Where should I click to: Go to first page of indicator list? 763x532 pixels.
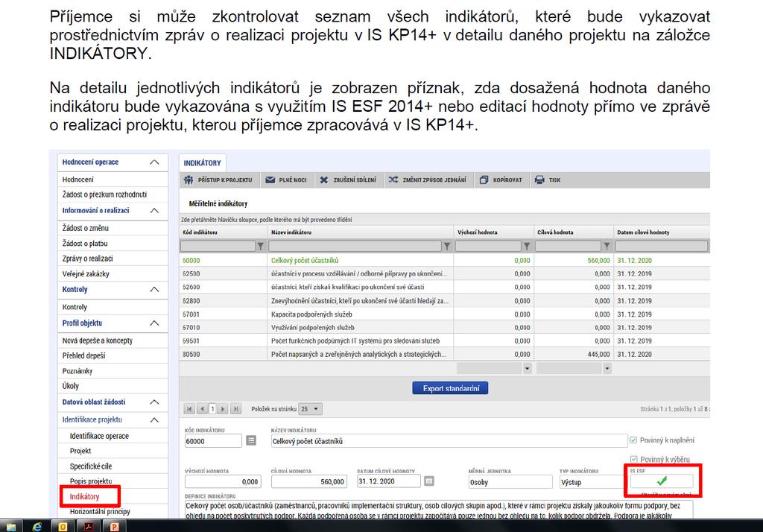coord(189,409)
